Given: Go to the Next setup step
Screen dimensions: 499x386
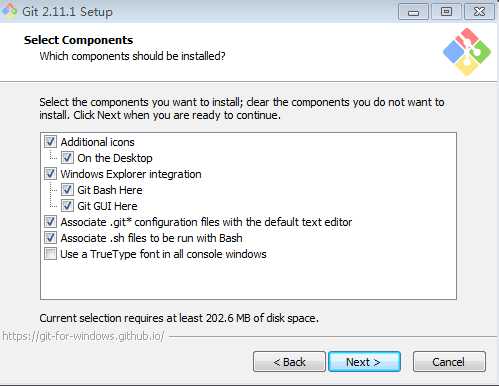Looking at the screenshot, I should pyautogui.click(x=364, y=362).
